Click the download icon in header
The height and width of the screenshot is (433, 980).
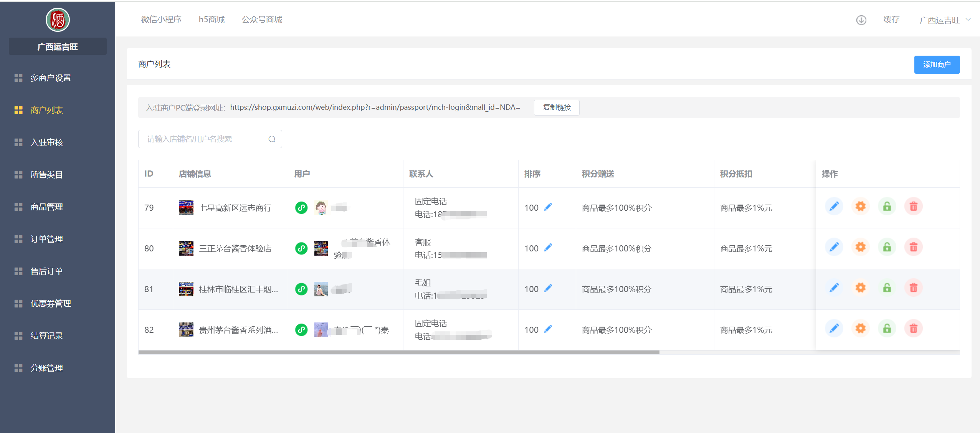tap(861, 20)
